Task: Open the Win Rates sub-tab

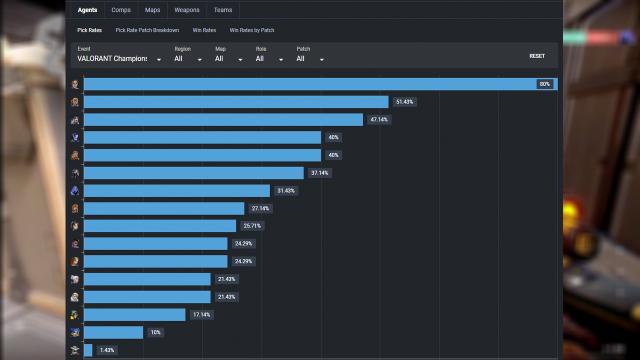Action: pos(204,30)
